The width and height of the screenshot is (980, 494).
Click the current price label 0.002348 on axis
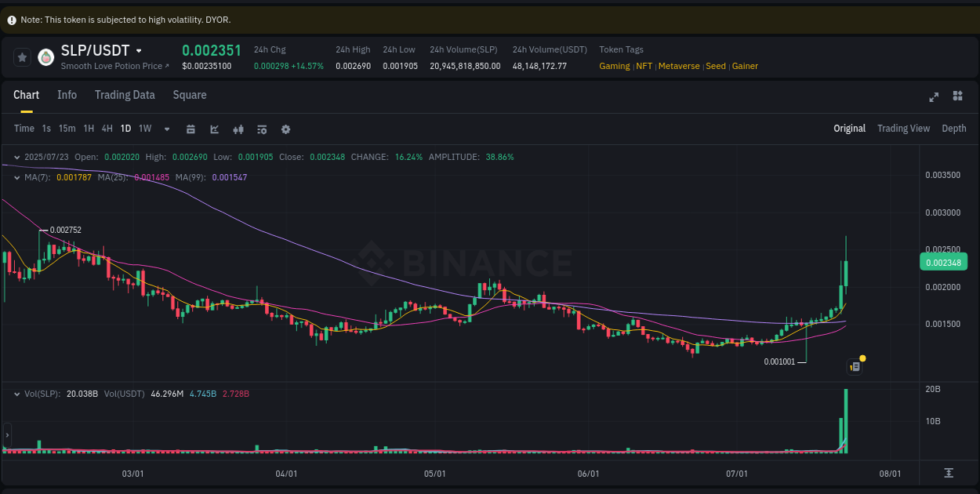tap(943, 262)
